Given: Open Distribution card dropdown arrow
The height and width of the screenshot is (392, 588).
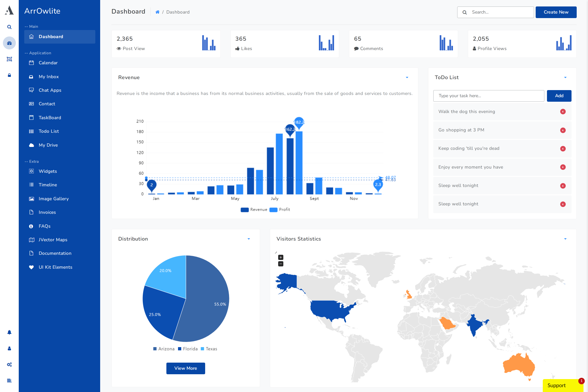Looking at the screenshot, I should tap(249, 239).
